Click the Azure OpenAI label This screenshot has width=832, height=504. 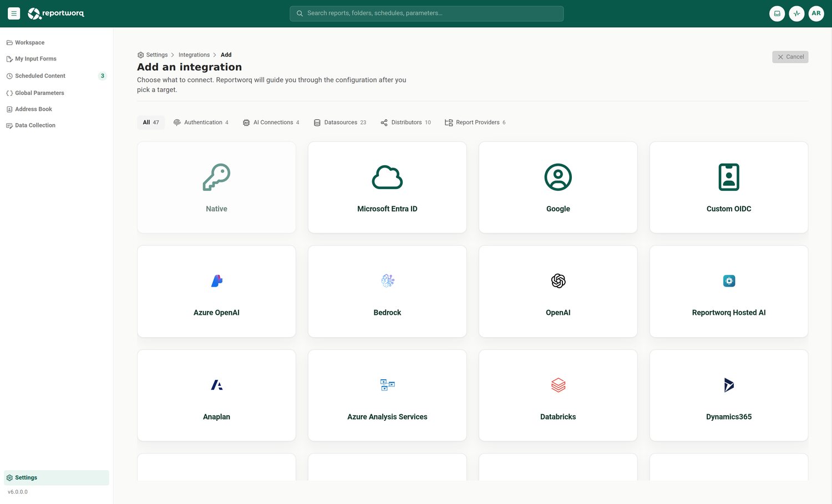pyautogui.click(x=216, y=313)
